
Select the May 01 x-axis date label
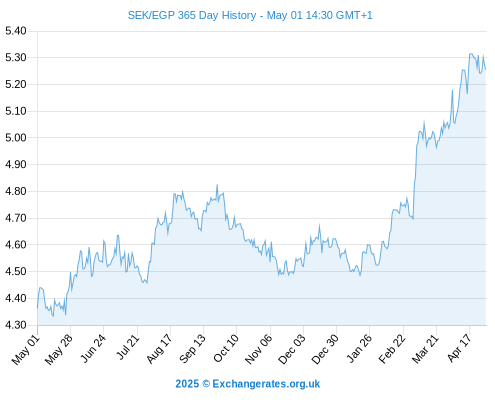point(25,350)
